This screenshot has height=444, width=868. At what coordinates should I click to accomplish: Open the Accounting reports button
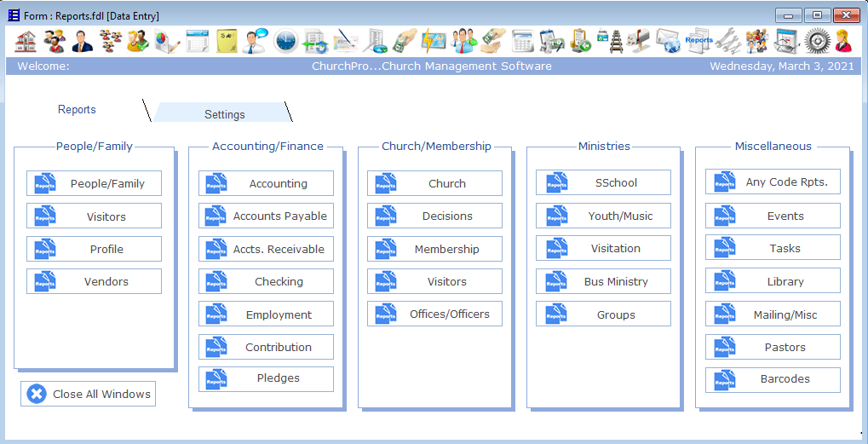pyautogui.click(x=267, y=183)
